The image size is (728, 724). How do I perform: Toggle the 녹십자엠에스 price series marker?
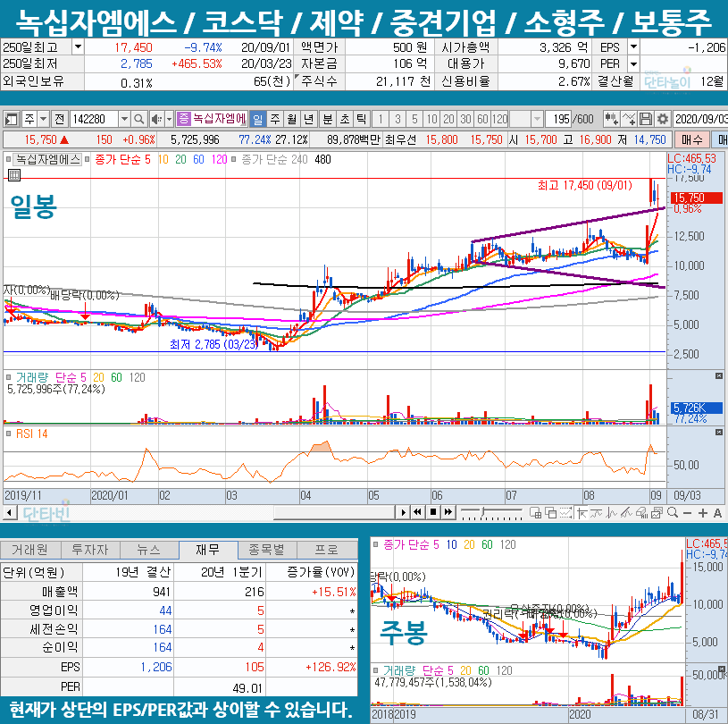point(8,159)
